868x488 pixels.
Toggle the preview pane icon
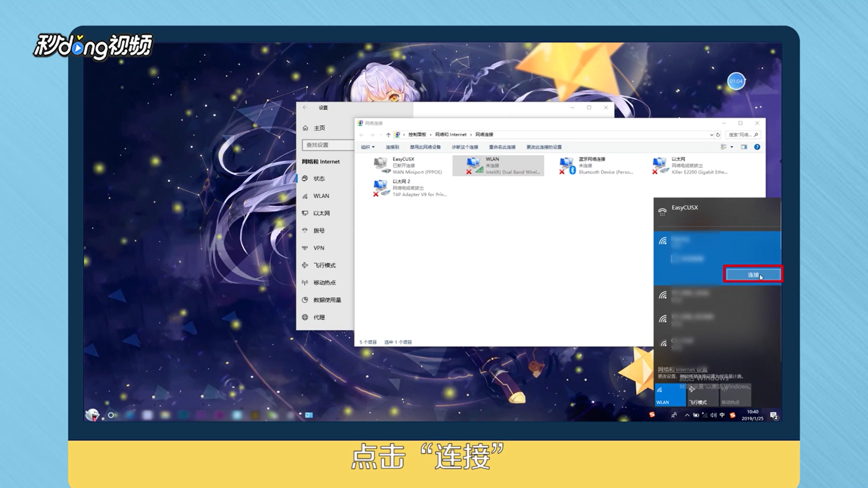[744, 147]
